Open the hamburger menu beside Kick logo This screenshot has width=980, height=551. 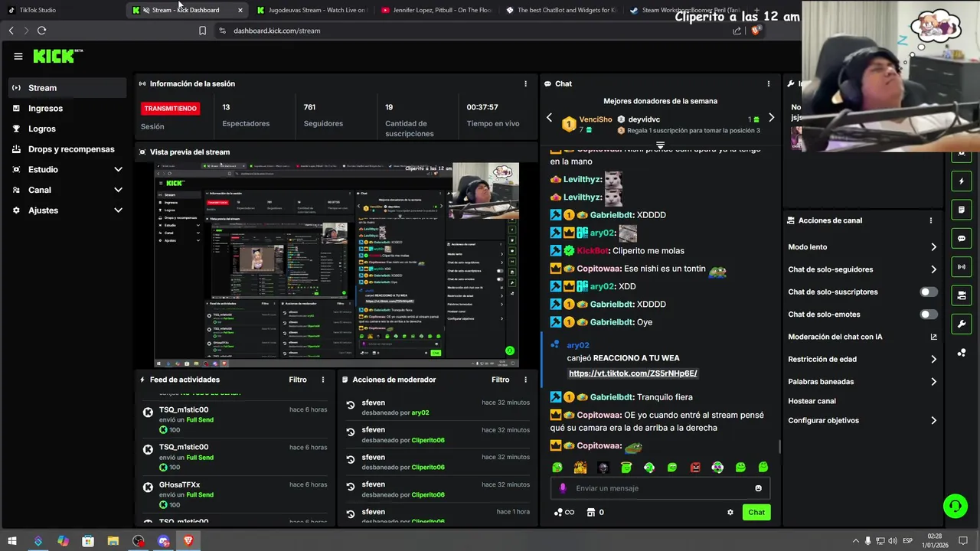click(18, 56)
